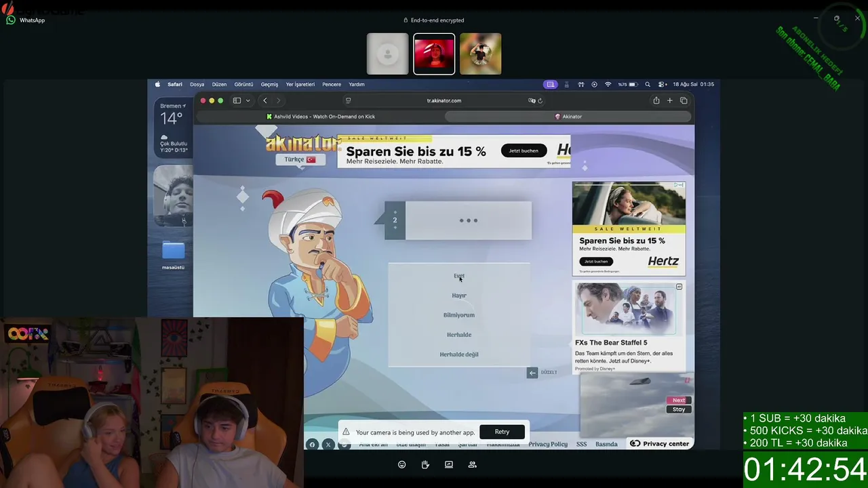Open the Safari menu
Viewport: 868px width, 488px height.
[x=175, y=85]
